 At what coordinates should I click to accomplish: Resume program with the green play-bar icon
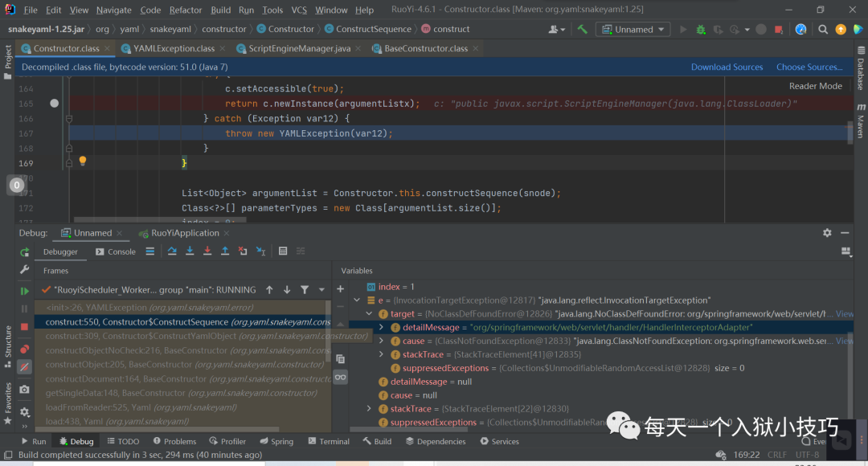(x=24, y=291)
